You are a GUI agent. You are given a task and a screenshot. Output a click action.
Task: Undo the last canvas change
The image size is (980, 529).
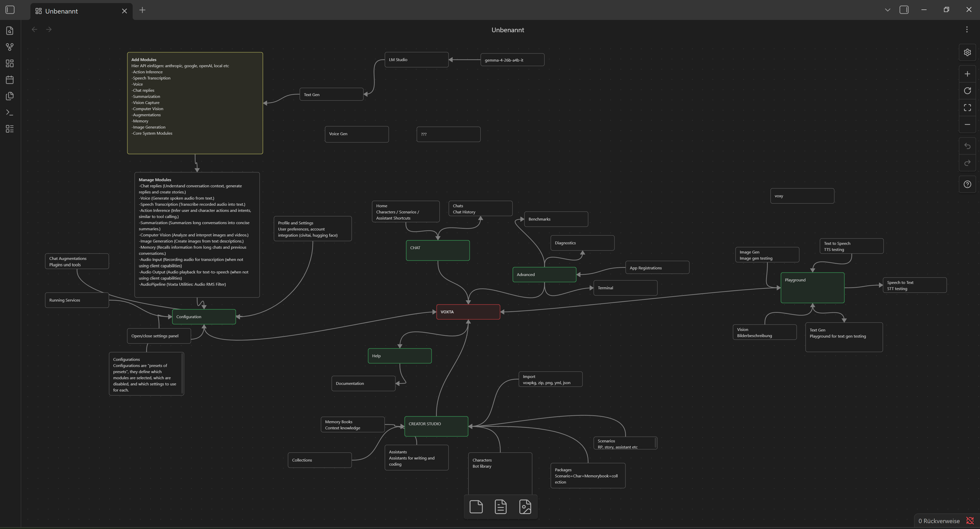coord(967,146)
